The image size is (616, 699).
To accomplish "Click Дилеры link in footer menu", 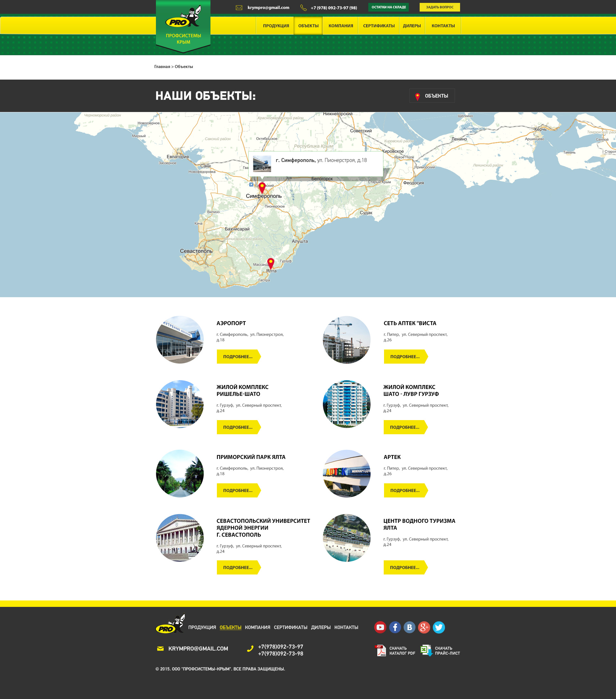I will tap(320, 627).
